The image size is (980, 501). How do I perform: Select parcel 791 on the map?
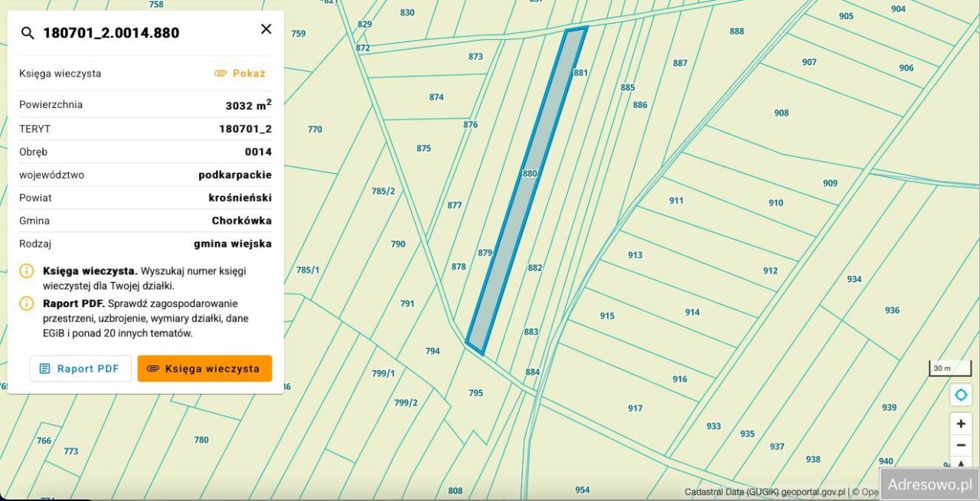[407, 303]
